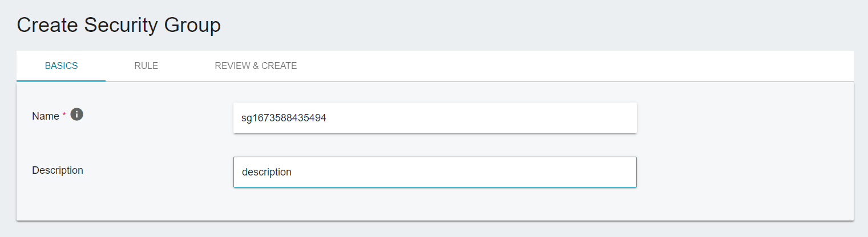Select the BASICS tab

(61, 66)
